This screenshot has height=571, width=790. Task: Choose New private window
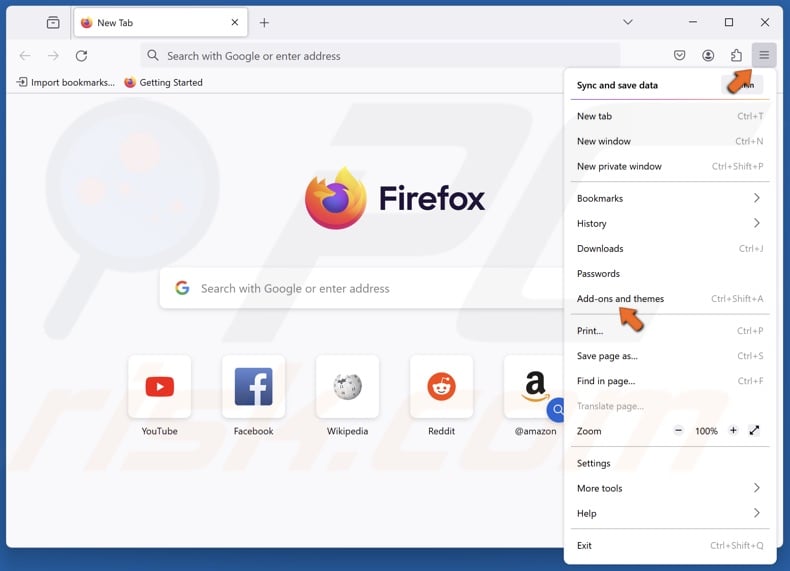click(x=670, y=166)
